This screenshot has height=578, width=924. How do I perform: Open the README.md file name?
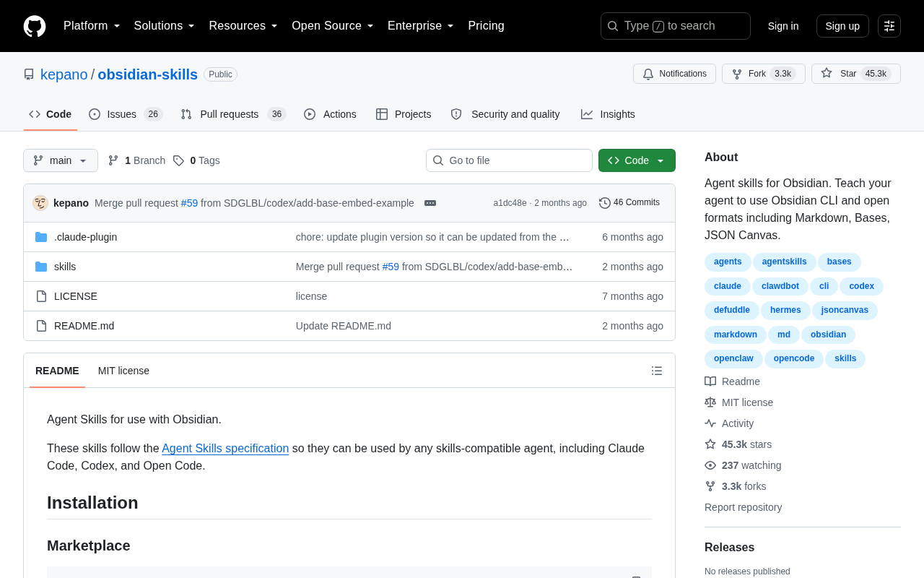84,326
